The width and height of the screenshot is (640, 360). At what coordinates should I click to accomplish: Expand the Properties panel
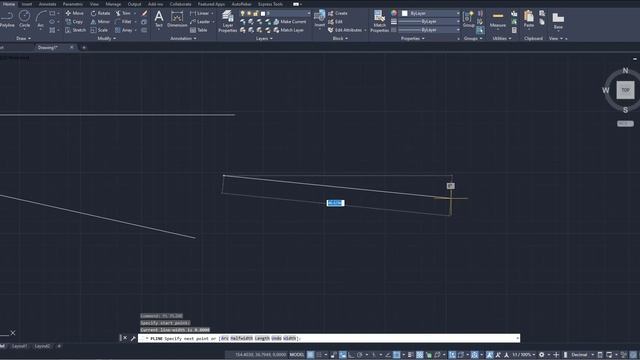(413, 38)
